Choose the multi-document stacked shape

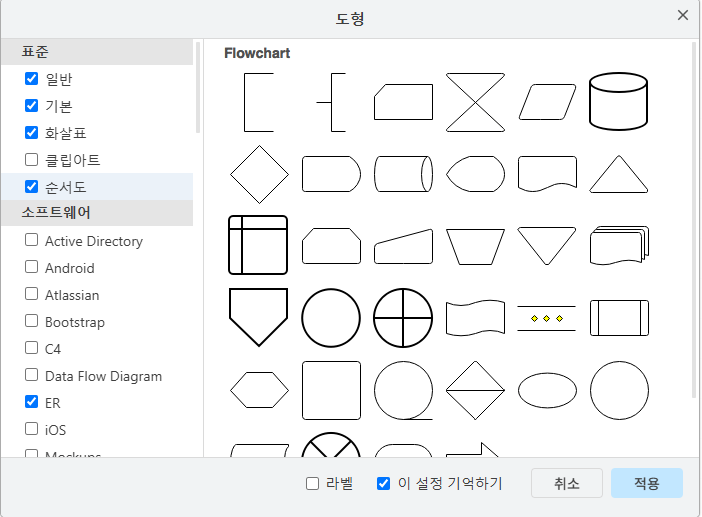619,246
